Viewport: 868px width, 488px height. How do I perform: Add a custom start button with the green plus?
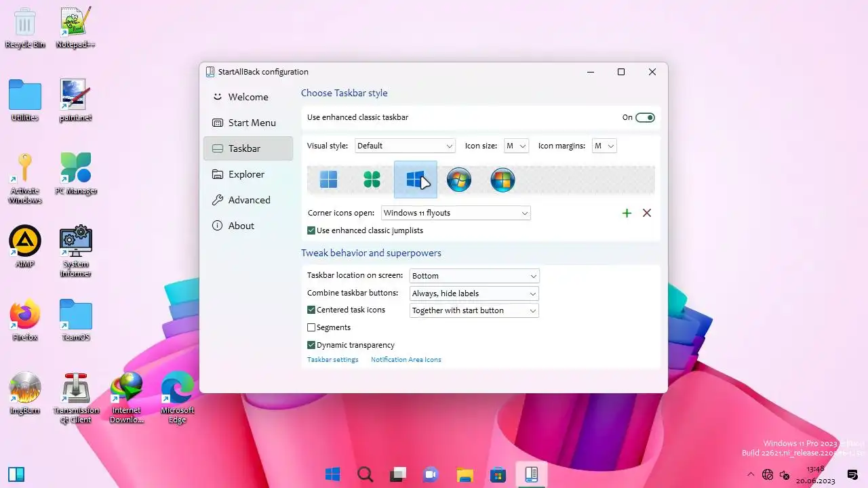pyautogui.click(x=627, y=213)
